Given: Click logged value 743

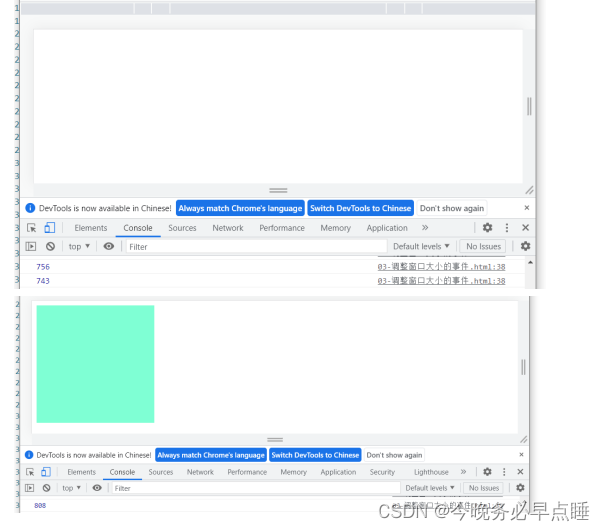Looking at the screenshot, I should [x=43, y=281].
